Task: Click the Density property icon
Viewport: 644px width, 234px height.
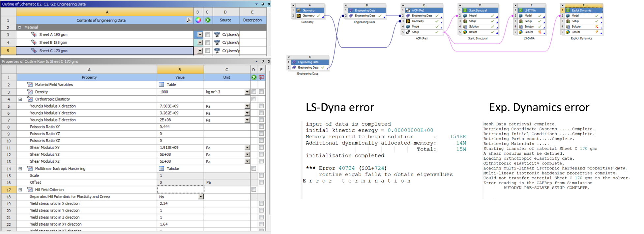Action: click(x=30, y=92)
